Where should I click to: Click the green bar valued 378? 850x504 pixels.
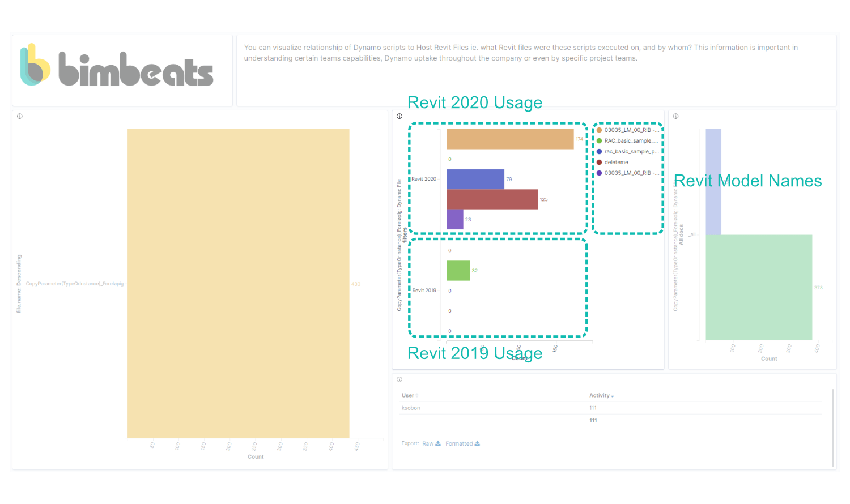[759, 287]
